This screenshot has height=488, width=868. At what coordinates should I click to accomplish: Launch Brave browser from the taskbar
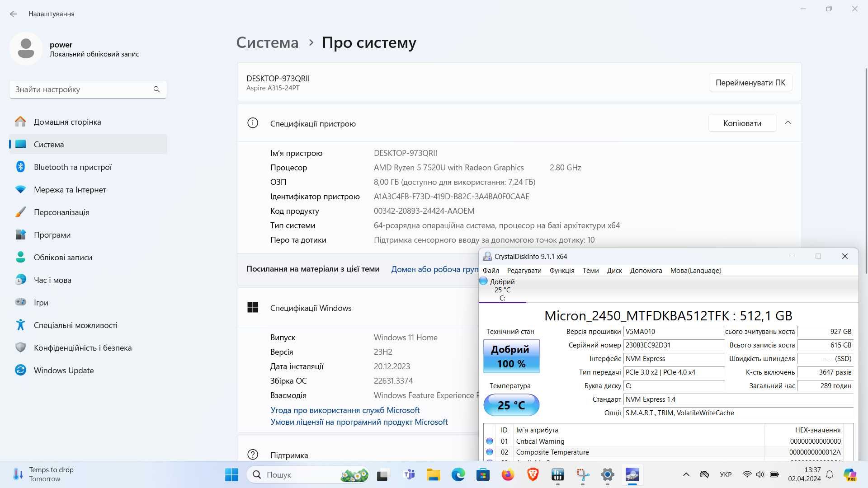click(x=533, y=474)
